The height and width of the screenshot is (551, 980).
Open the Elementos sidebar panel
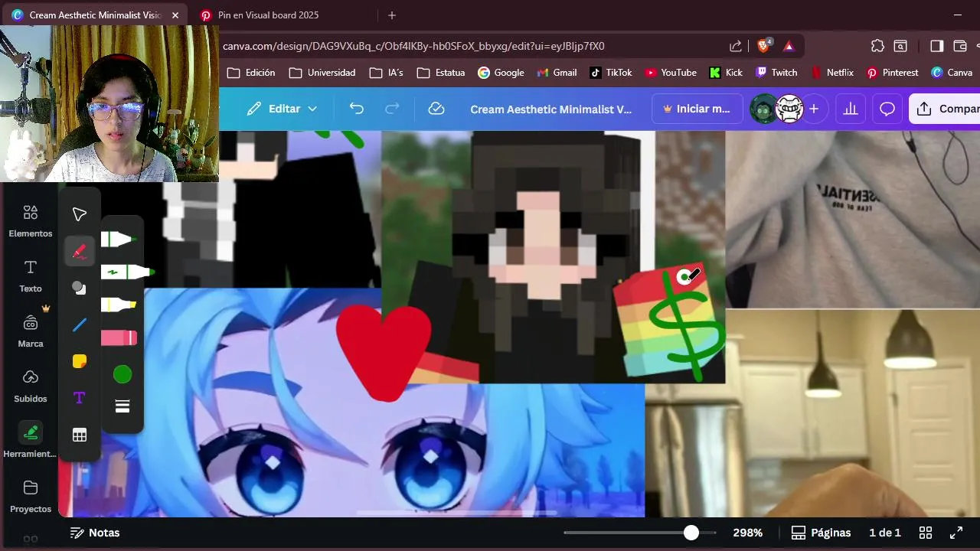(31, 221)
